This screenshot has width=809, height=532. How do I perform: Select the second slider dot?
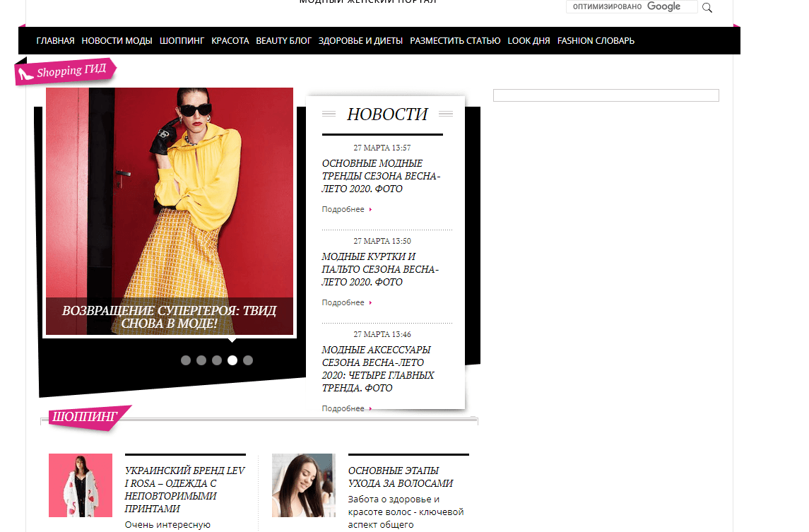[x=201, y=360]
